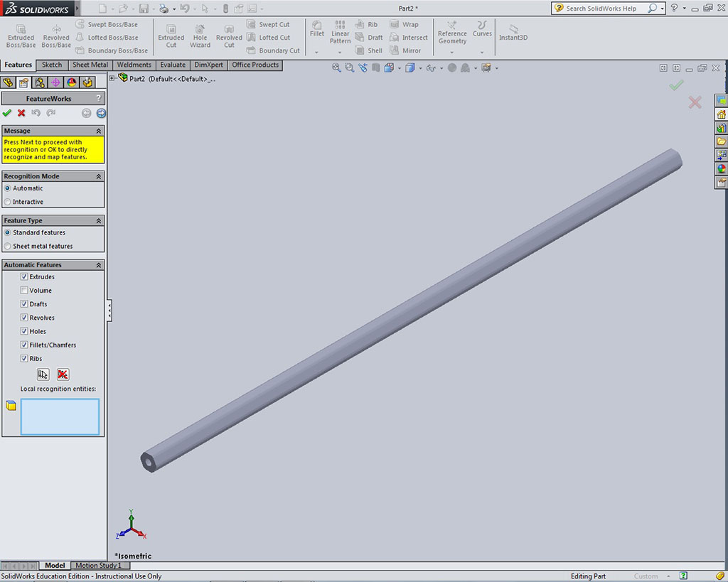Enable the Volume checkbox
The width and height of the screenshot is (728, 582).
(24, 291)
